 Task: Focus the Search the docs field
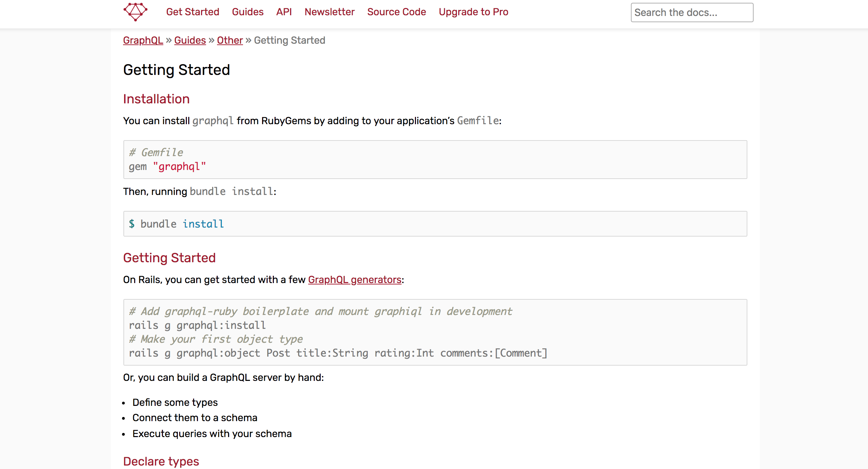[692, 12]
